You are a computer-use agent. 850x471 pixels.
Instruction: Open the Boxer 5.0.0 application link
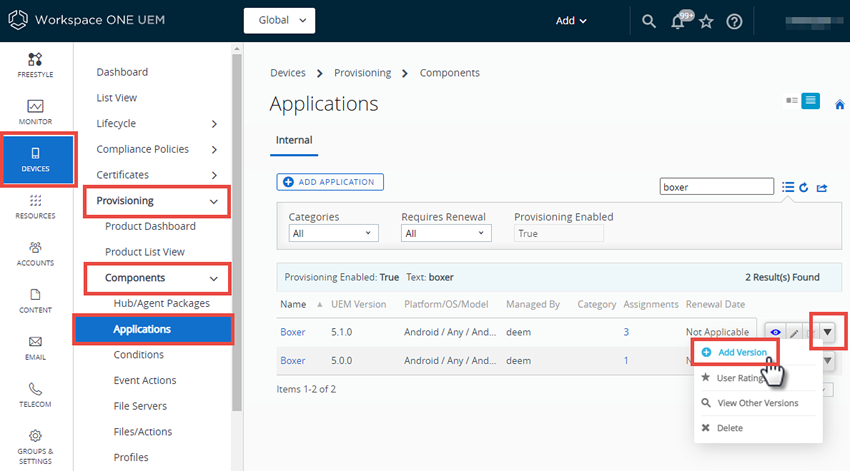click(292, 360)
